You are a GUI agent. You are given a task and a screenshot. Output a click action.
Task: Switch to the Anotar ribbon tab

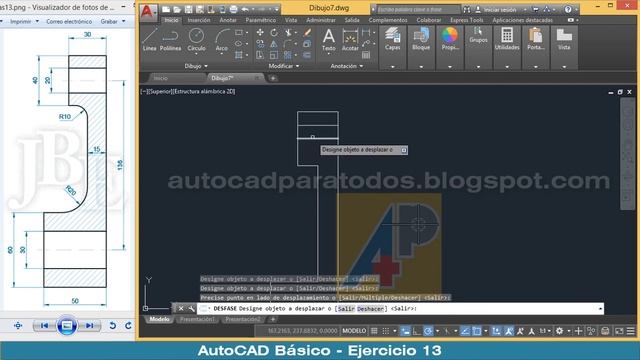(x=228, y=20)
